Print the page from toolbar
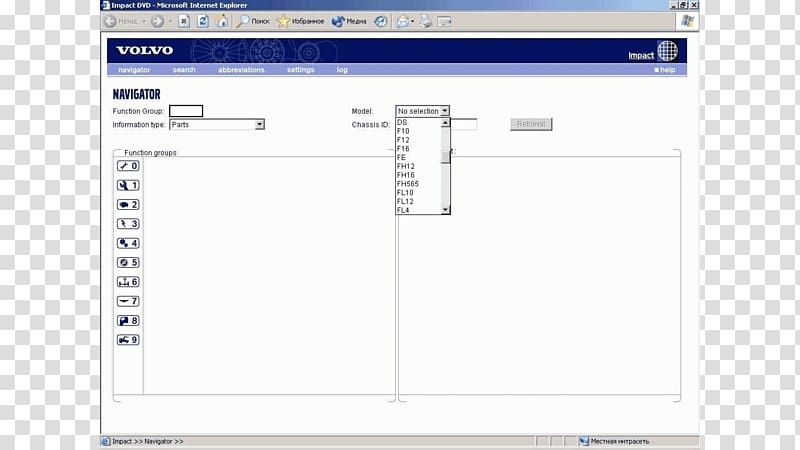The height and width of the screenshot is (450, 800). [426, 21]
